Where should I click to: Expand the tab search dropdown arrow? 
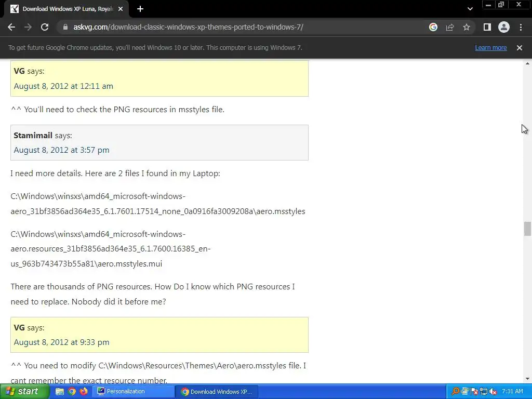(x=470, y=9)
